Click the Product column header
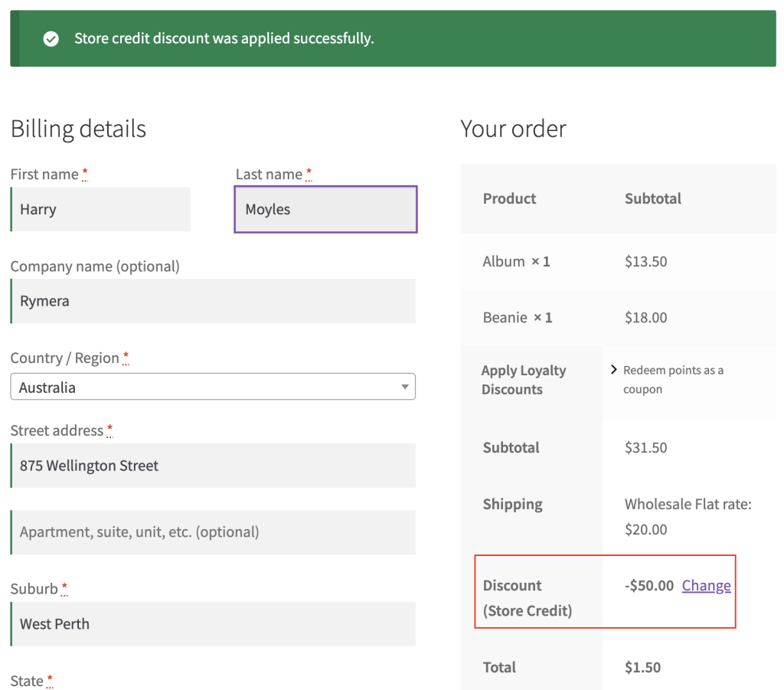Viewport: 784px width, 690px height. click(509, 198)
